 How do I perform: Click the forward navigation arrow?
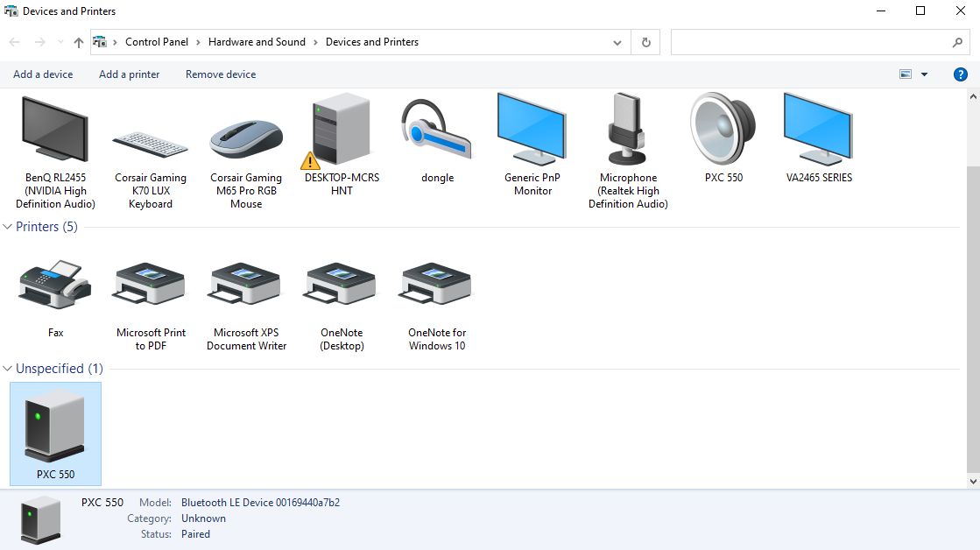(40, 43)
